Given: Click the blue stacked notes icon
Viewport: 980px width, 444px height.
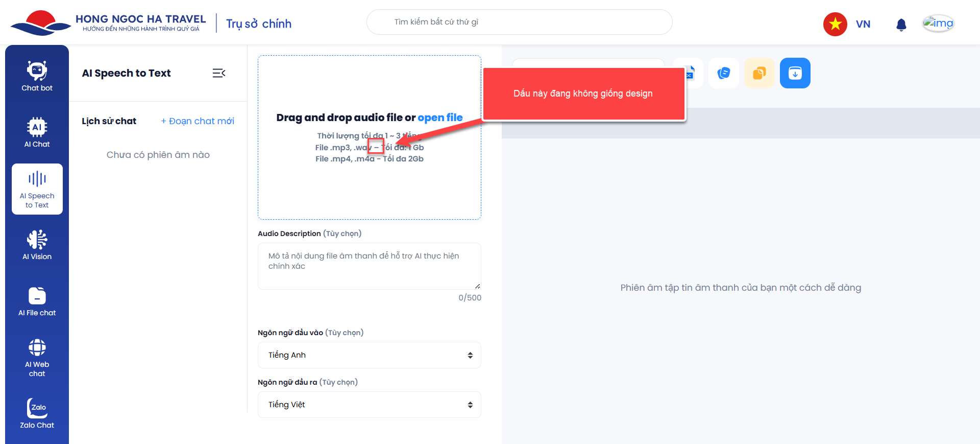Looking at the screenshot, I should pyautogui.click(x=723, y=73).
